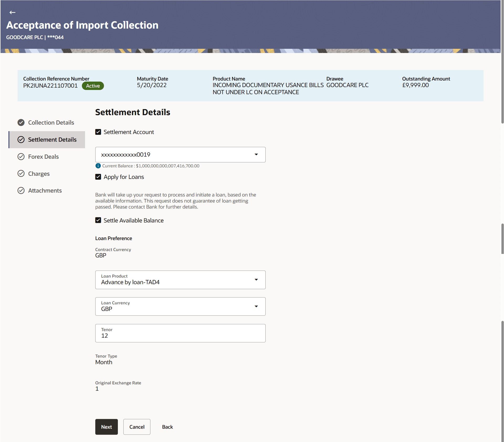Expand the Loan Product dropdown

[180, 280]
